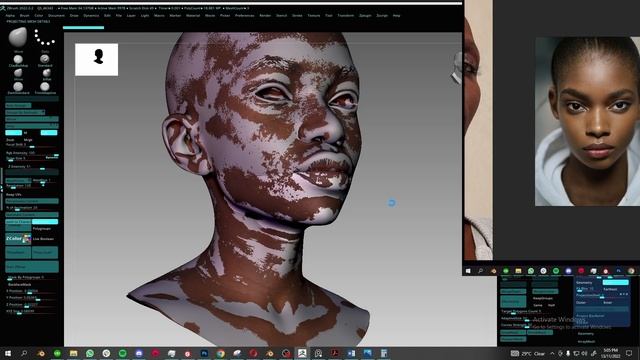Click the large teal button above Mask By Polygroups
640x360 pixels.
click(x=32, y=267)
